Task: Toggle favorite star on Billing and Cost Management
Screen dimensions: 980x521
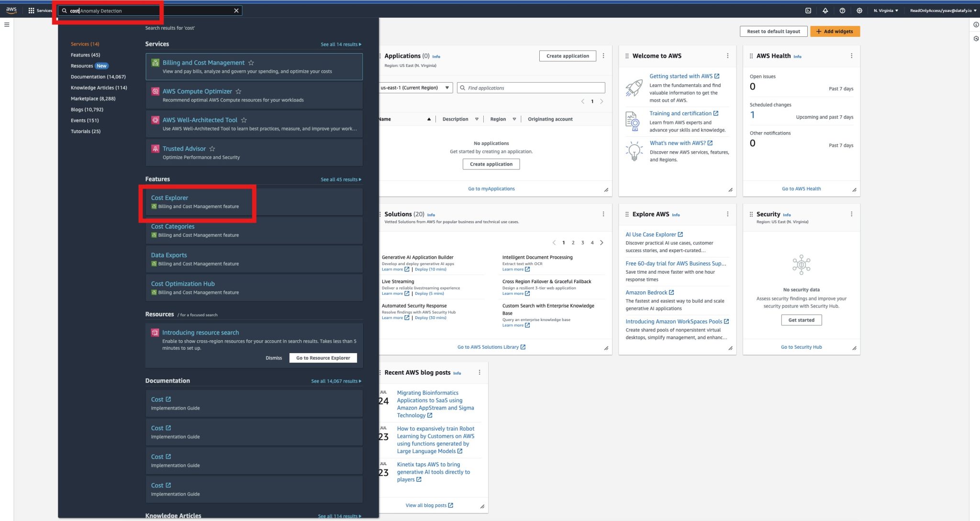Action: point(251,62)
